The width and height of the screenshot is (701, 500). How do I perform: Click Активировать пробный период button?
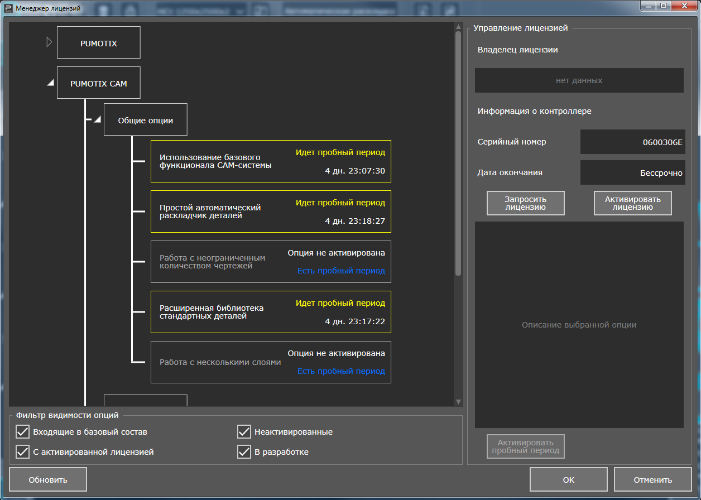pos(526,446)
